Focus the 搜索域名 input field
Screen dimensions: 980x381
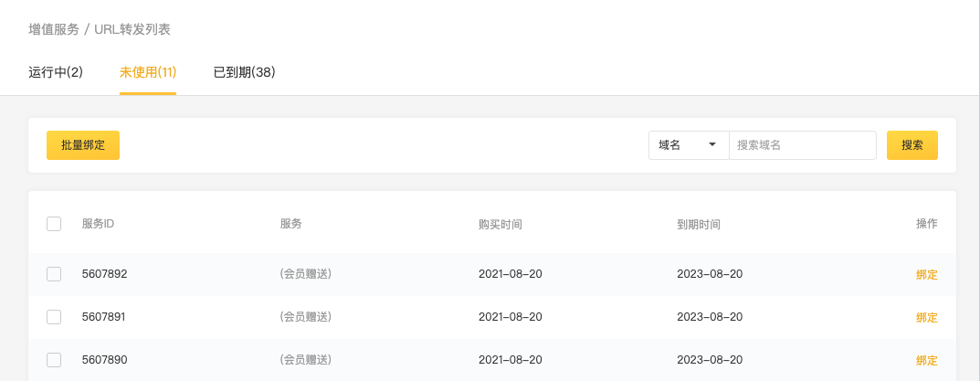pos(802,145)
